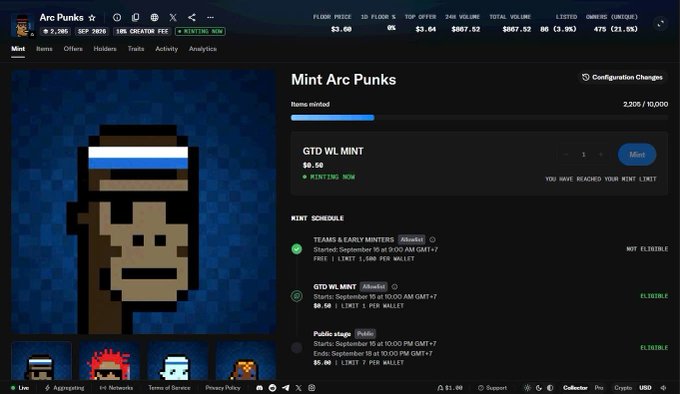This screenshot has width=680, height=394.
Task: Decrease mint quantity with minus button
Action: pyautogui.click(x=566, y=155)
